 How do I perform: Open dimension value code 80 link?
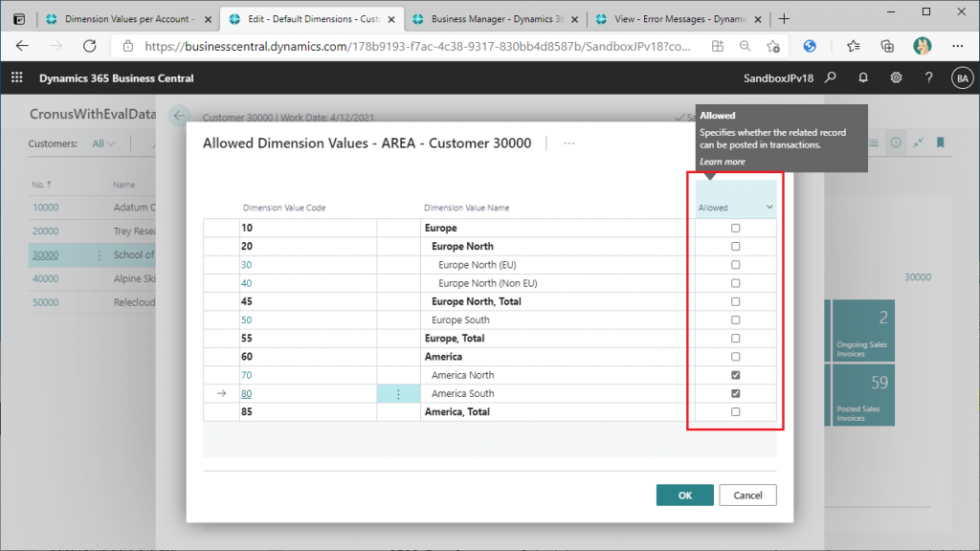click(246, 393)
